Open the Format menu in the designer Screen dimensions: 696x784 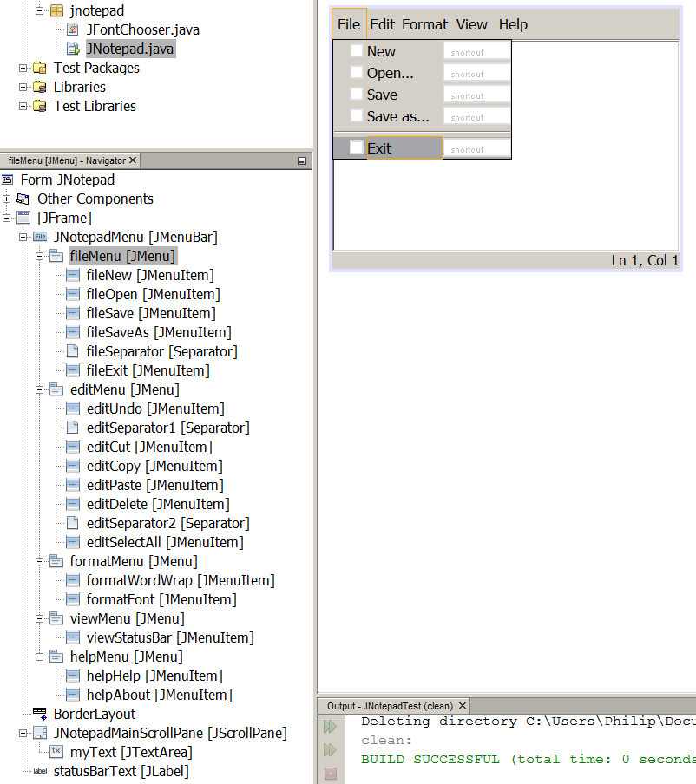tap(424, 24)
